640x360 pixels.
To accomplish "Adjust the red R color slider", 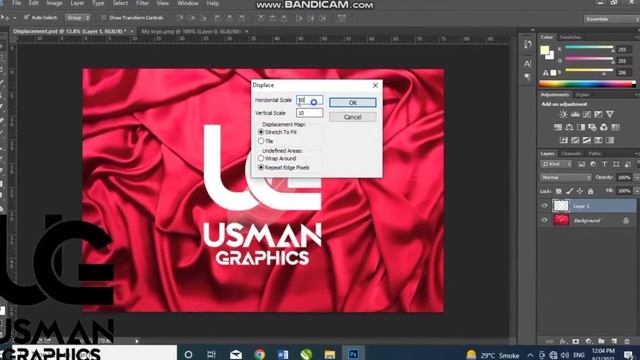I will pos(589,49).
